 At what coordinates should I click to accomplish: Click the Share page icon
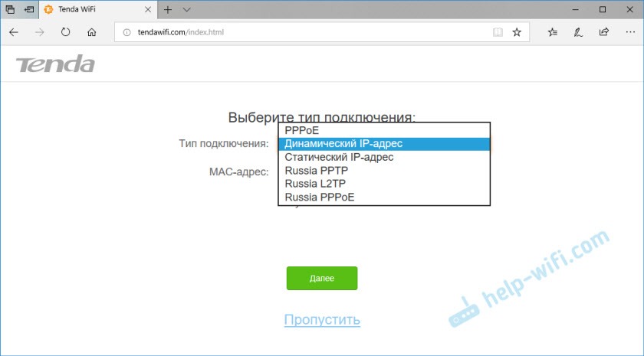[604, 33]
